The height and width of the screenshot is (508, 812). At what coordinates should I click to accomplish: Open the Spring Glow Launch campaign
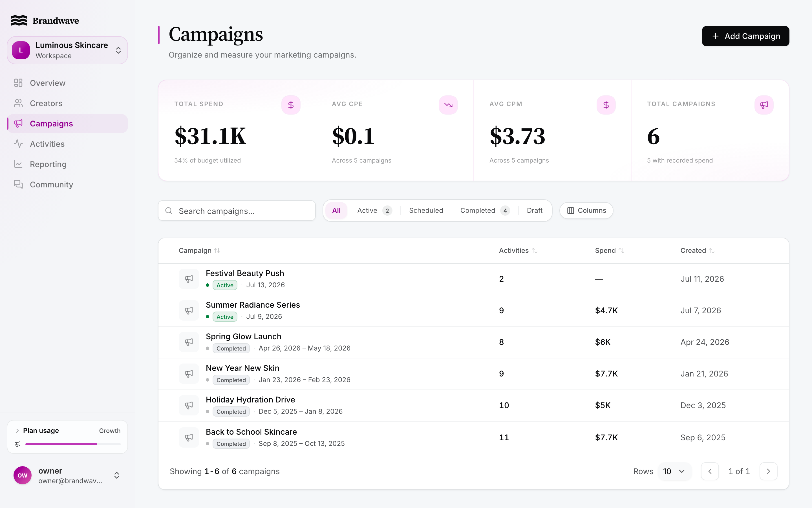click(x=243, y=336)
